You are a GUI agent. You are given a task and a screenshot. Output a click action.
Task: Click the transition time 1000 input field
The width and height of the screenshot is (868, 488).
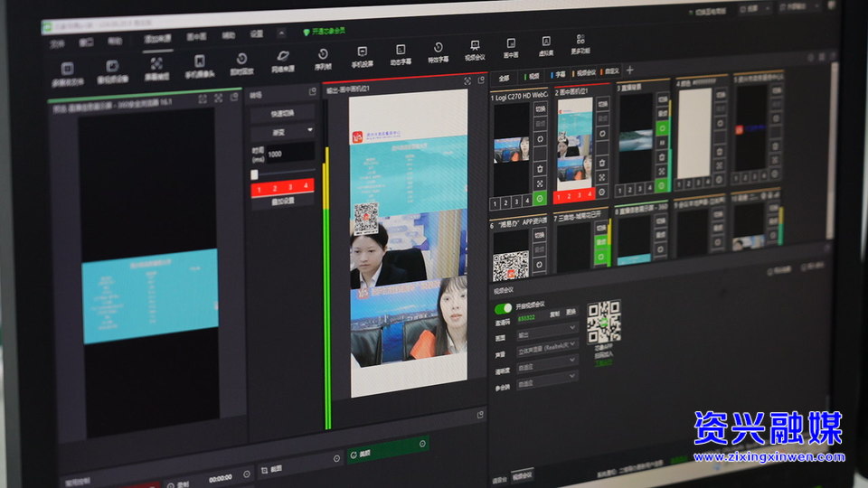[289, 154]
